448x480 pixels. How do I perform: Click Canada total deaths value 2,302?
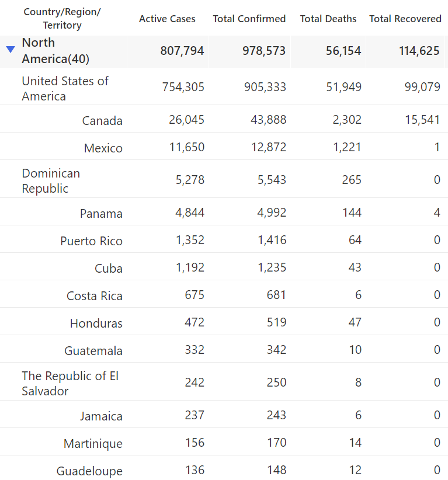pyautogui.click(x=348, y=120)
